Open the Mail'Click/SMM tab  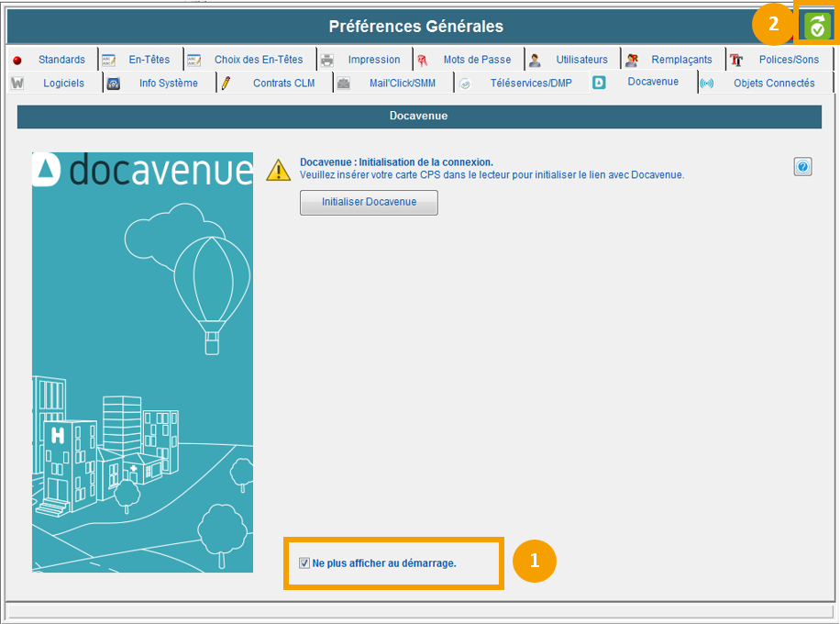click(402, 84)
